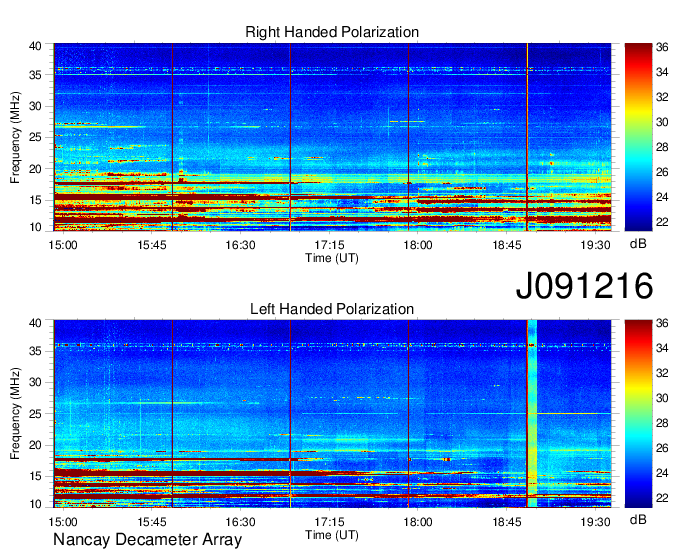Click the 17:15 time tick of the bottom plot

[329, 522]
